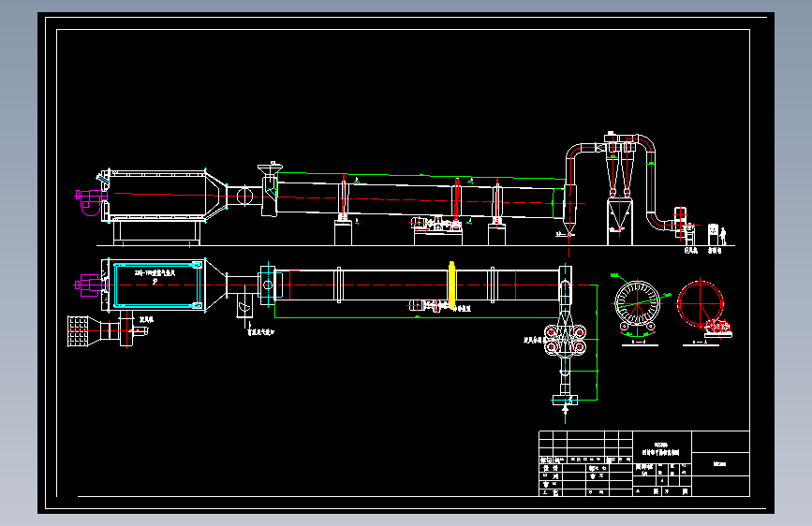Select the green duct line below the plan drum

click(x=418, y=317)
